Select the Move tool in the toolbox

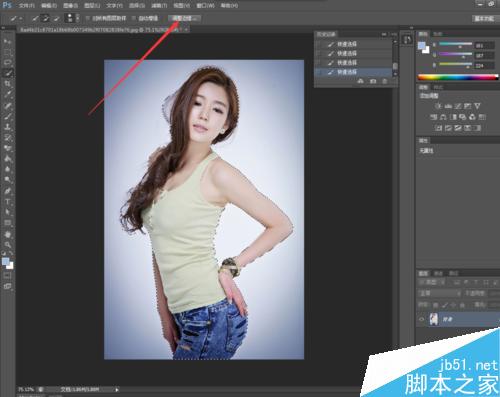coord(7,42)
